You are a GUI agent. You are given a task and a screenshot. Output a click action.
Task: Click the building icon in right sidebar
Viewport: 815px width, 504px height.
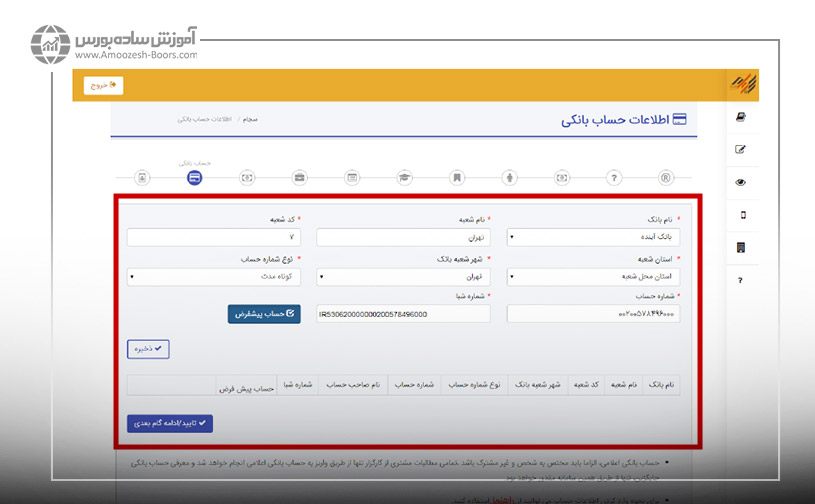740,248
